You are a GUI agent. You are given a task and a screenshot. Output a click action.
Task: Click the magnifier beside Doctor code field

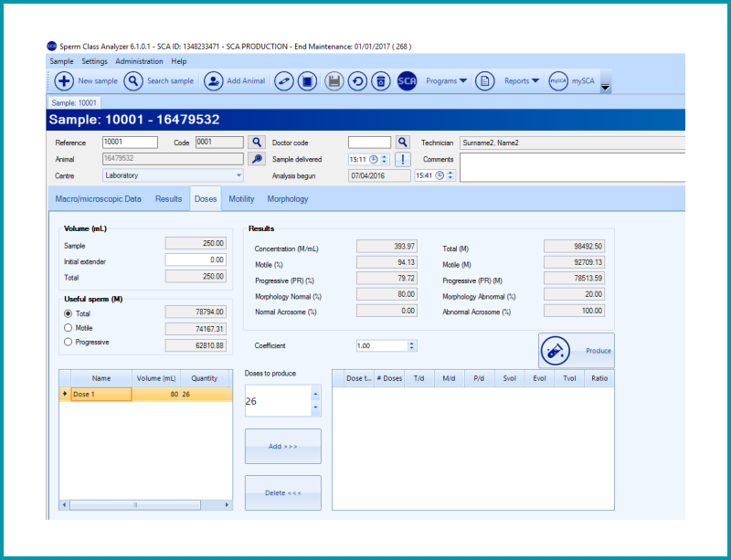403,143
